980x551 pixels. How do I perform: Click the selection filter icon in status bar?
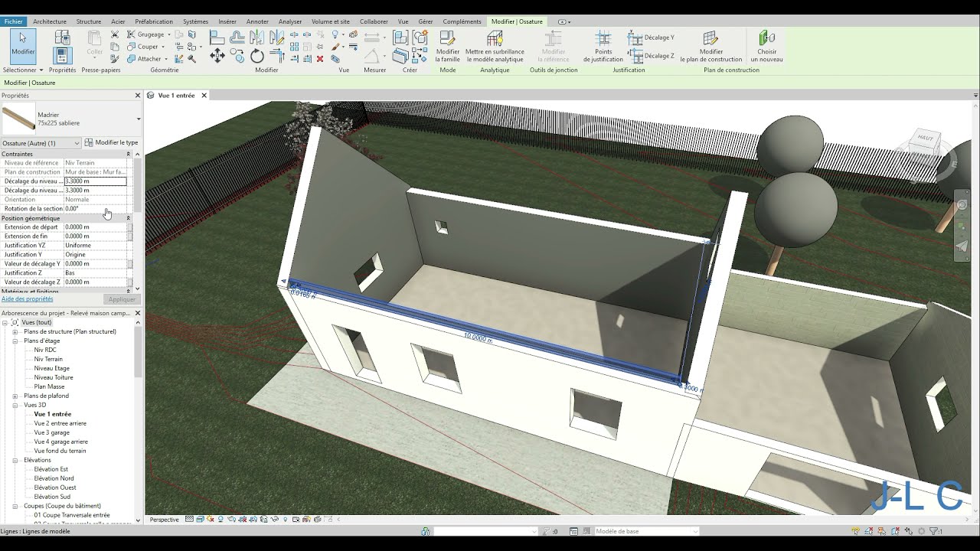933,531
